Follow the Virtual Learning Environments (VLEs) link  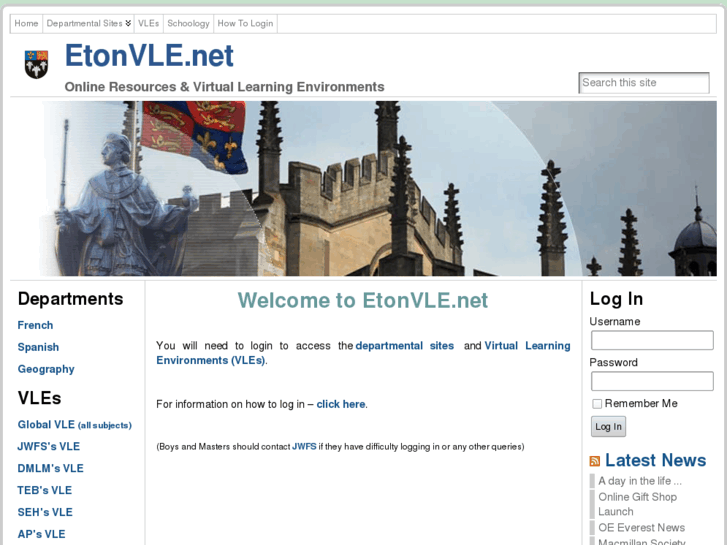tap(363, 353)
